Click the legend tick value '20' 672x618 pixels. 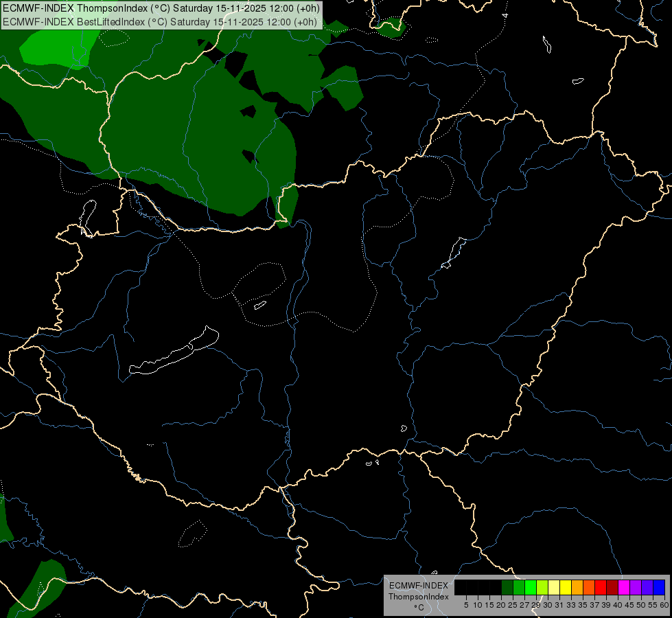501,605
